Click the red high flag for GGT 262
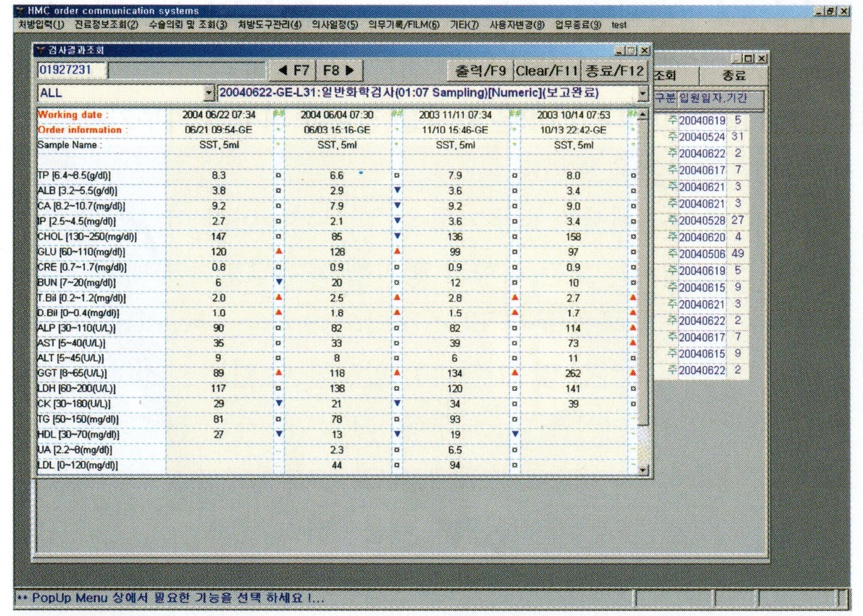 (x=632, y=373)
